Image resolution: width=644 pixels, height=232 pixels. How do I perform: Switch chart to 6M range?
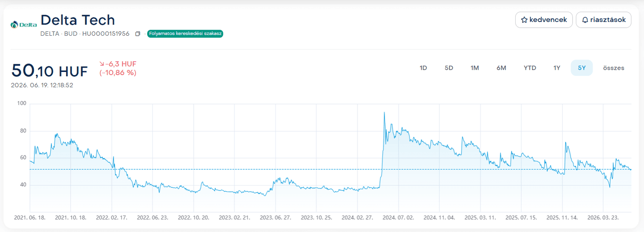tap(501, 68)
